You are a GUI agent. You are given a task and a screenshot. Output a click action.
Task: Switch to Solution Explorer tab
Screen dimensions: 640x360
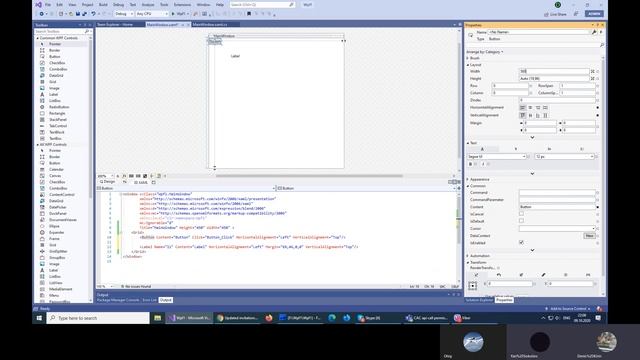click(x=479, y=300)
